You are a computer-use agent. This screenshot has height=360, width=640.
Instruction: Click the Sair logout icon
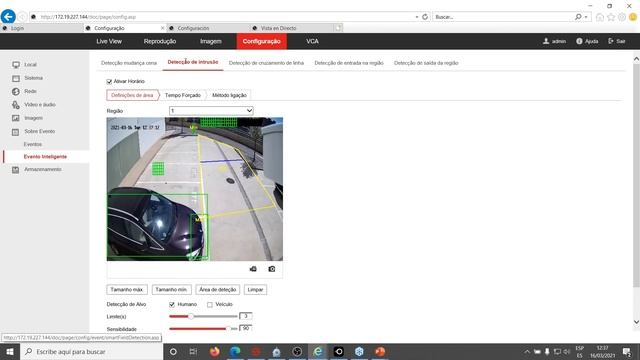coord(611,41)
